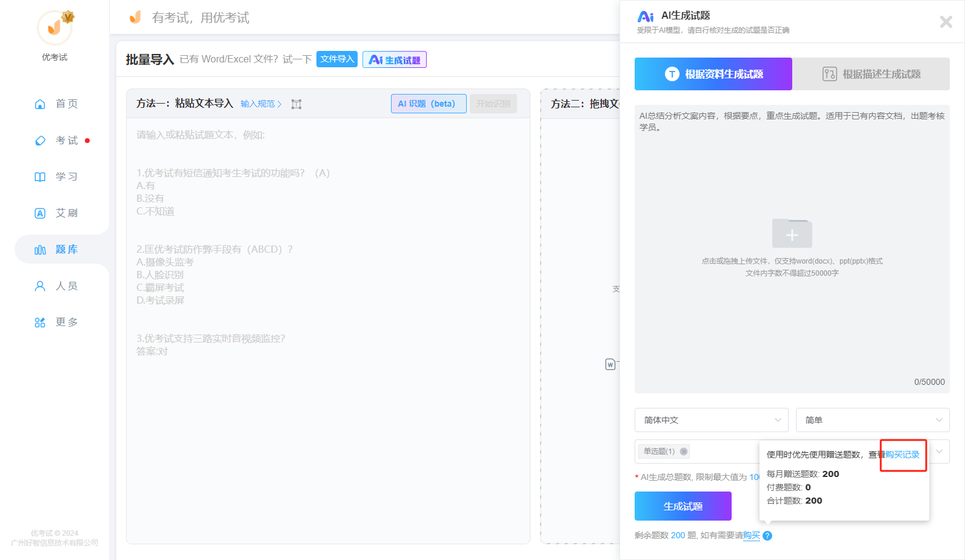Click the question mark help icon
The width and height of the screenshot is (965, 560).
767,536
